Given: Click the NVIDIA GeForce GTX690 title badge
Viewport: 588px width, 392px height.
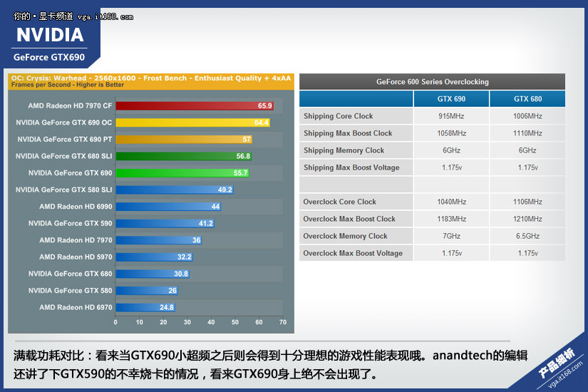Looking at the screenshot, I should pos(51,37).
